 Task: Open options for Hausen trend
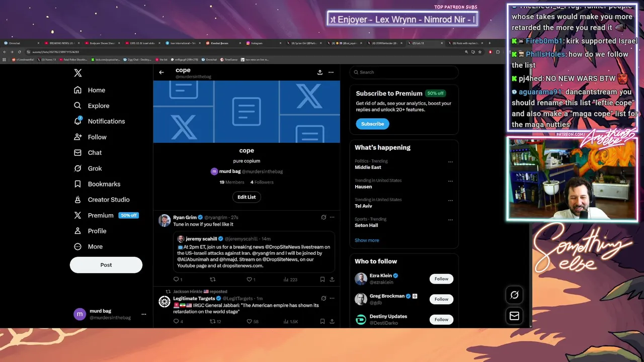tap(450, 181)
